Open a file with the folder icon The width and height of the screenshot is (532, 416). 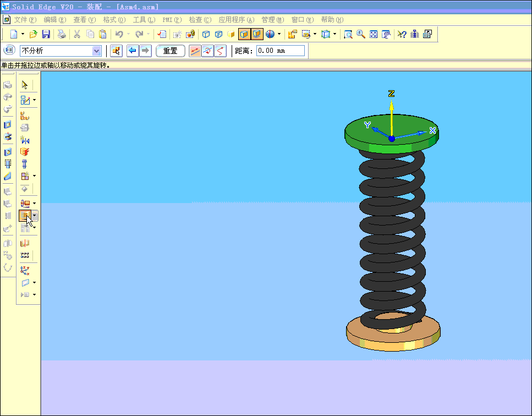[33, 34]
